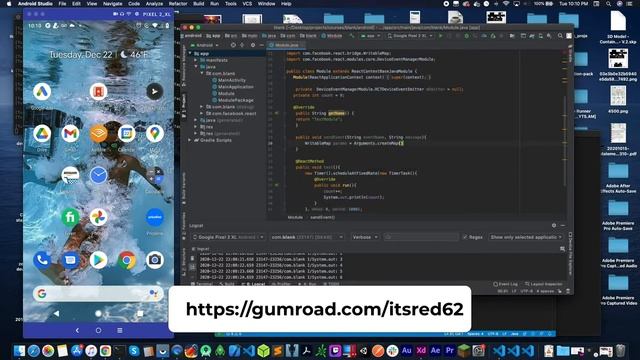Image resolution: width=640 pixels, height=360 pixels.
Task: Click the emulator back chevron control below screen
Action: (77, 330)
